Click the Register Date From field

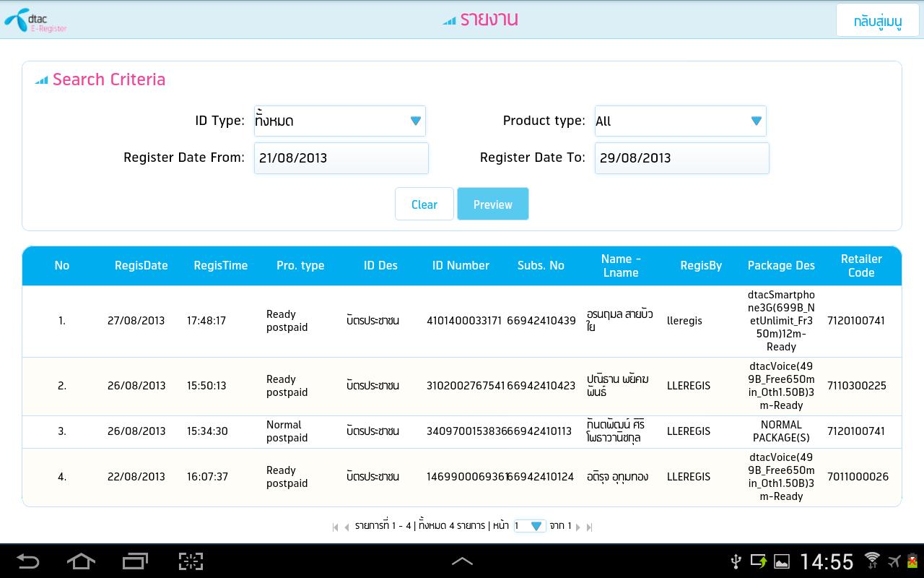(341, 158)
